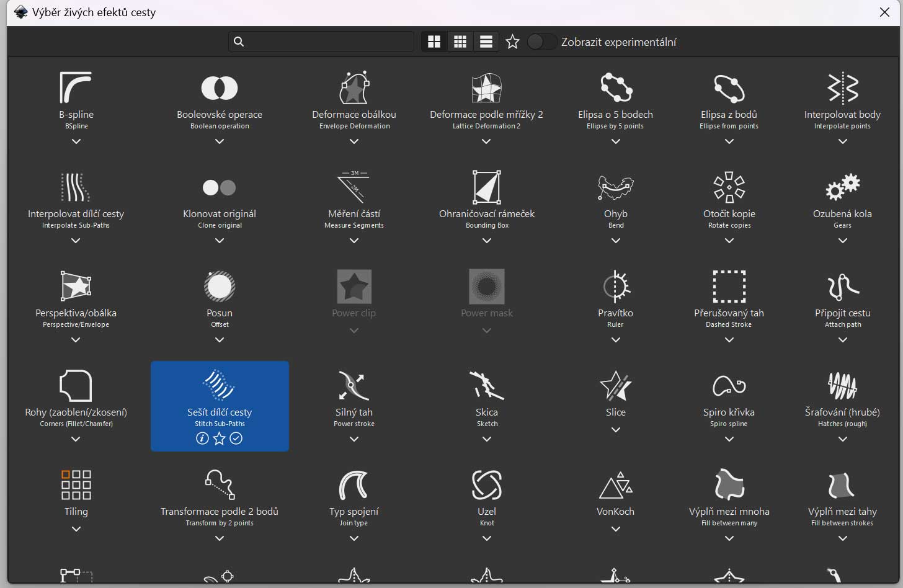This screenshot has height=588, width=903.
Task: Toggle the favorites-only star filter in toolbar
Action: click(x=512, y=42)
